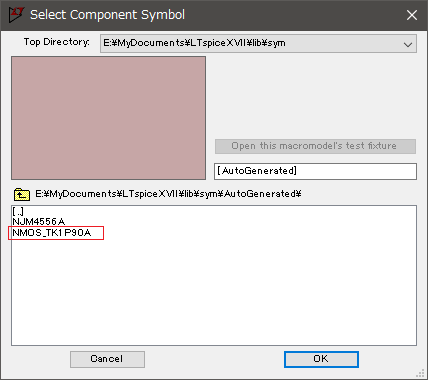This screenshot has height=380, width=428.
Task: Click Open this macromodel's test fixture button
Action: (315, 146)
